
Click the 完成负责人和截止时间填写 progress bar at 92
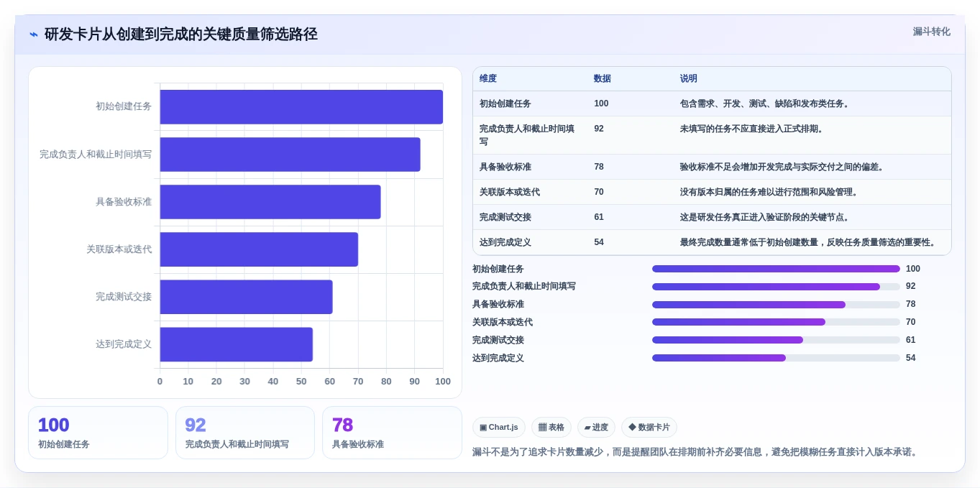coord(776,287)
